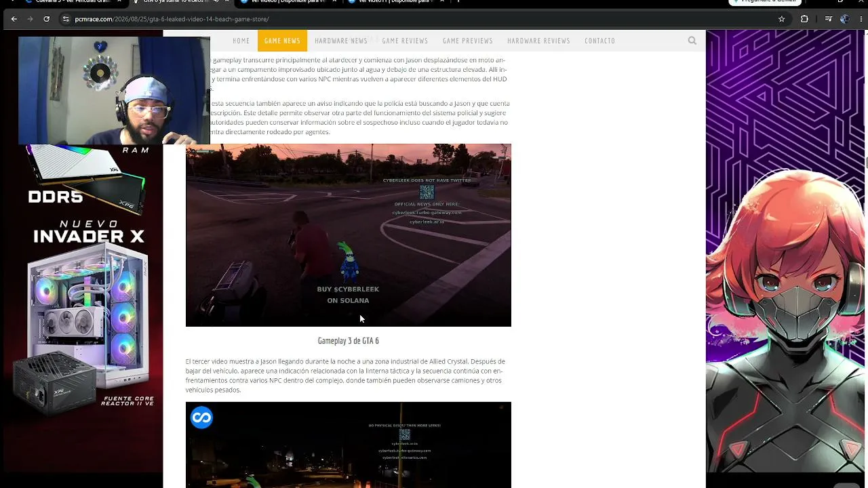Screen dimensions: 868x488
Task: Click the anime masked girl side banner
Action: coord(787,251)
